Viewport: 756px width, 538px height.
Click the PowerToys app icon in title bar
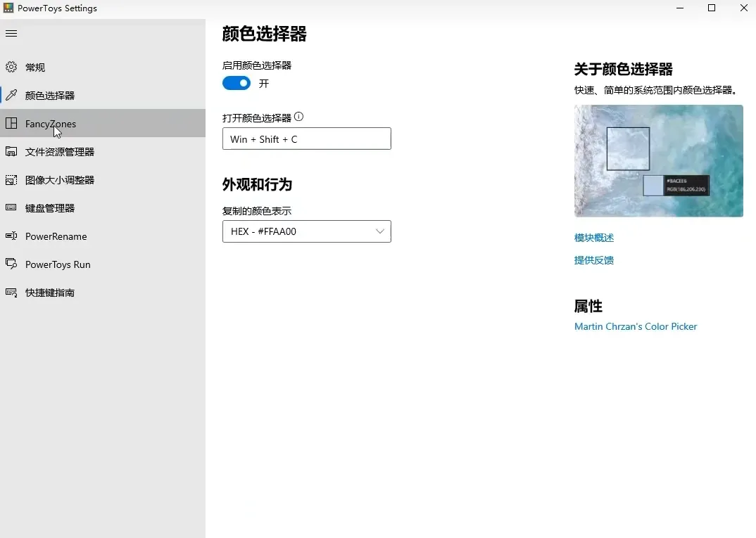[x=8, y=8]
